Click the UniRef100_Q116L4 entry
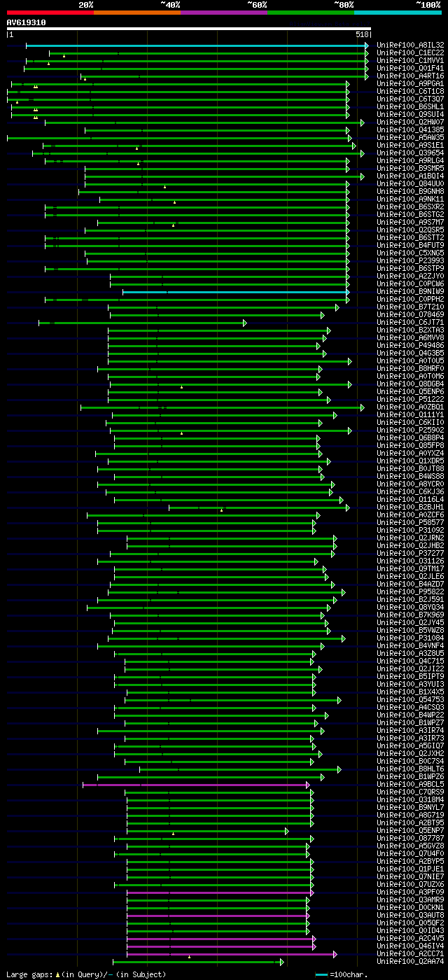448x980 pixels. click(410, 500)
